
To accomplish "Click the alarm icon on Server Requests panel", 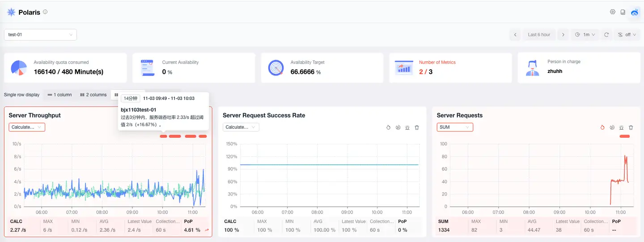I will 621,127.
